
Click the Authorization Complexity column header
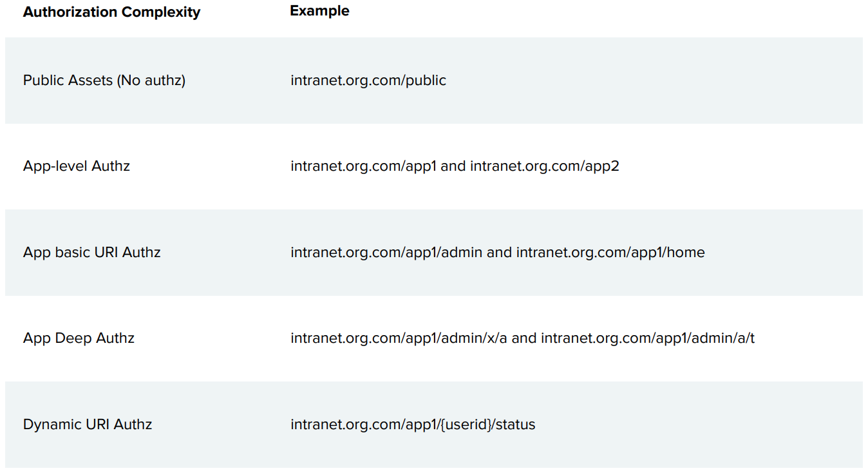tap(111, 12)
